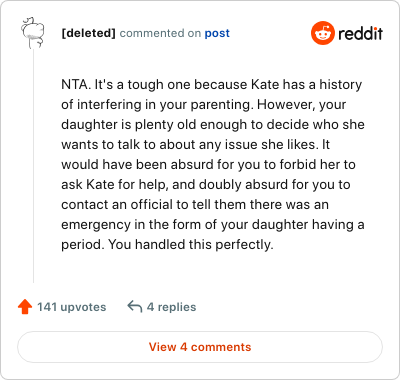This screenshot has height=380, width=400.
Task: Collapse comment using the vertical thread line
Action: [33, 166]
